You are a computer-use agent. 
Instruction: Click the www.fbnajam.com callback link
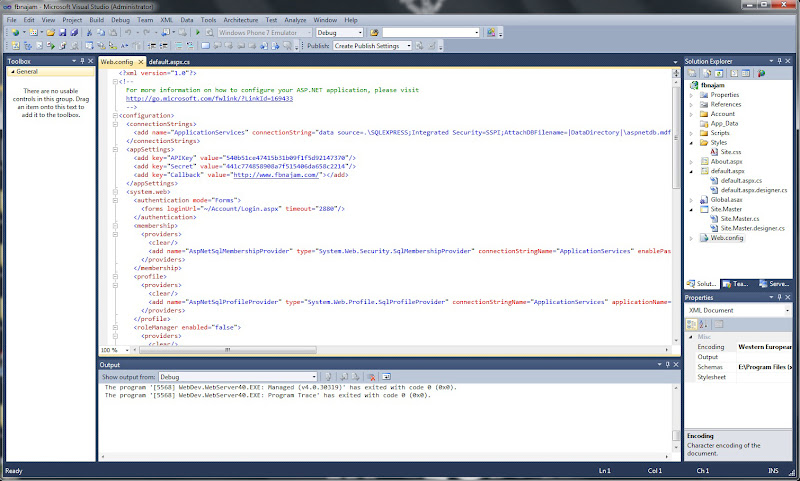274,175
